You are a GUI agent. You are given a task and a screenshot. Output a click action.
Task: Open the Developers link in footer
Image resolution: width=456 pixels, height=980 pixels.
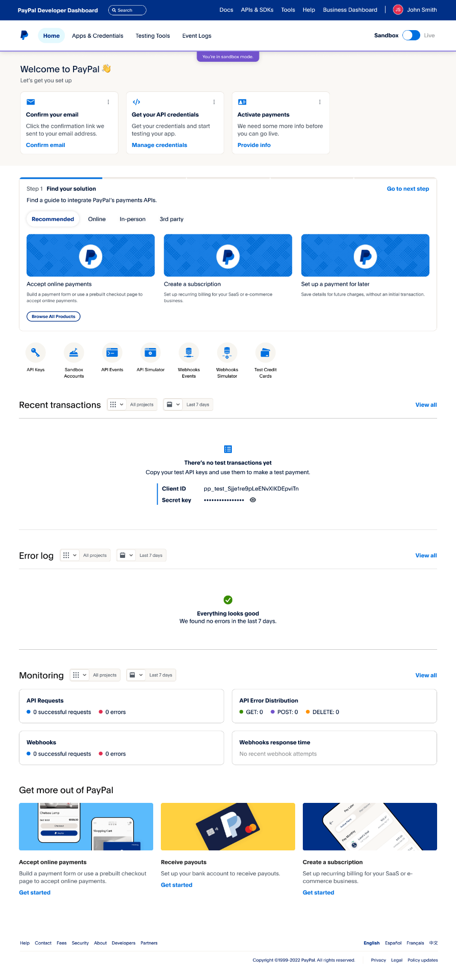(x=124, y=943)
